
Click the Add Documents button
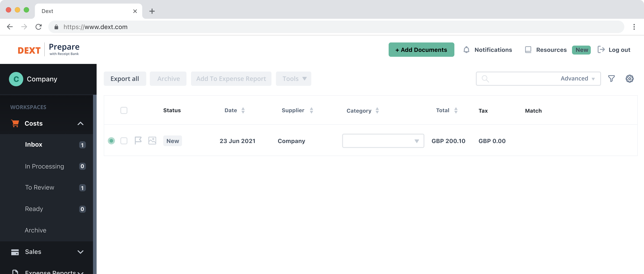coord(421,50)
